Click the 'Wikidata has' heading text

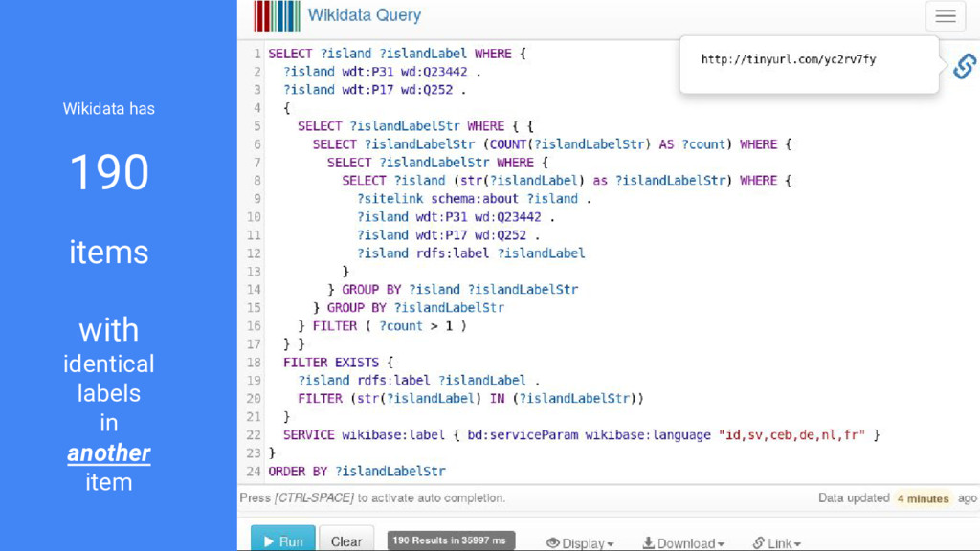click(x=109, y=109)
